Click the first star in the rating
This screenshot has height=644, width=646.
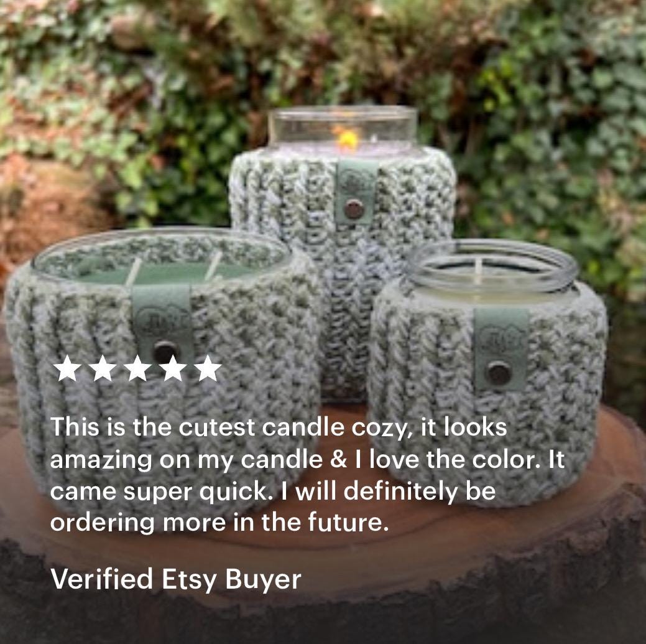click(x=67, y=368)
